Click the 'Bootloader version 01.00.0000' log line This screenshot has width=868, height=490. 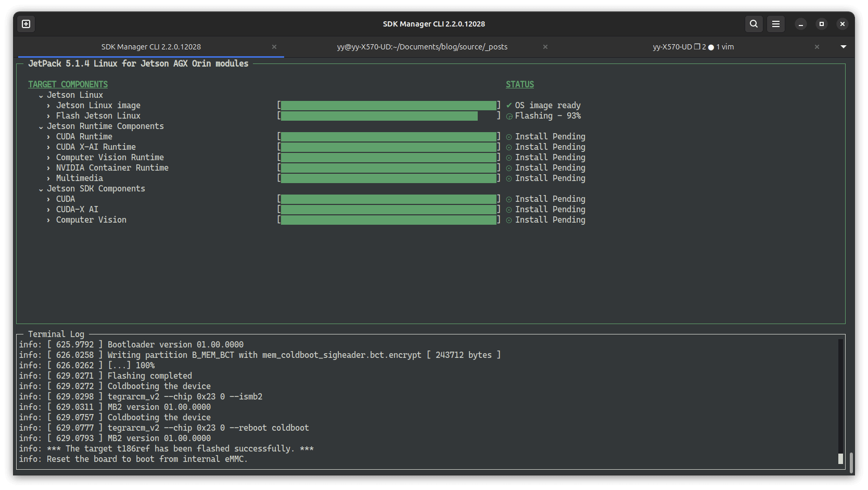(x=131, y=344)
